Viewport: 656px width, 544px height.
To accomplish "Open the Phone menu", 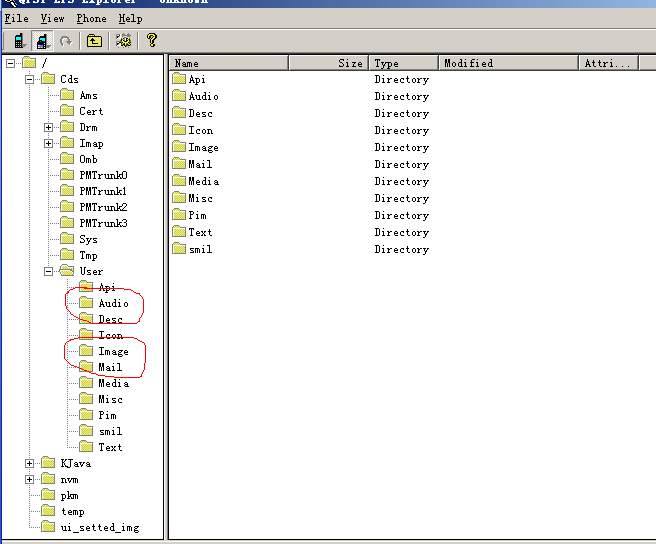I will tap(91, 19).
